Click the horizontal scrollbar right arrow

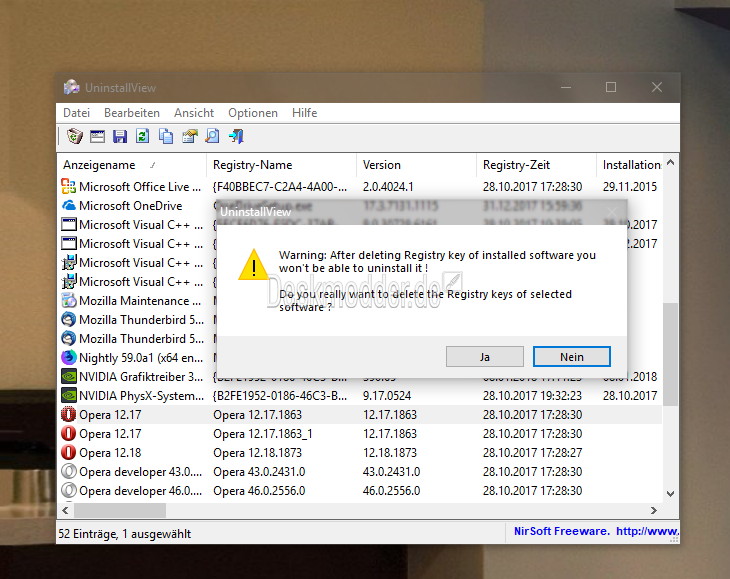point(654,510)
